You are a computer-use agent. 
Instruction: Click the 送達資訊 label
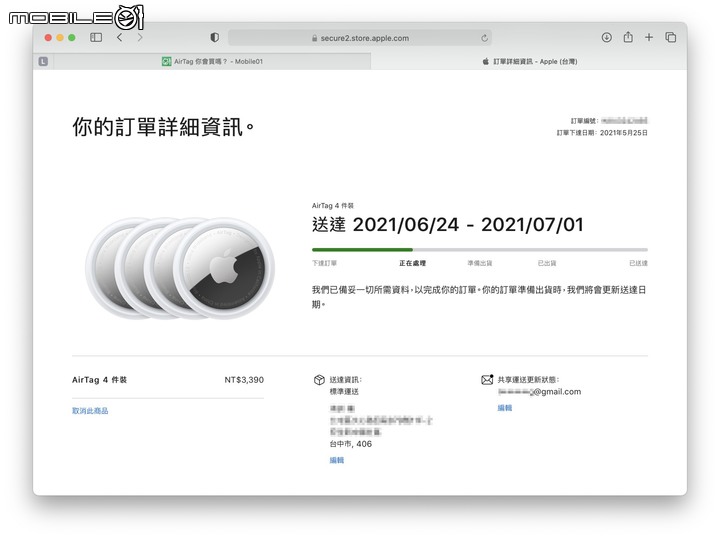tap(346, 380)
